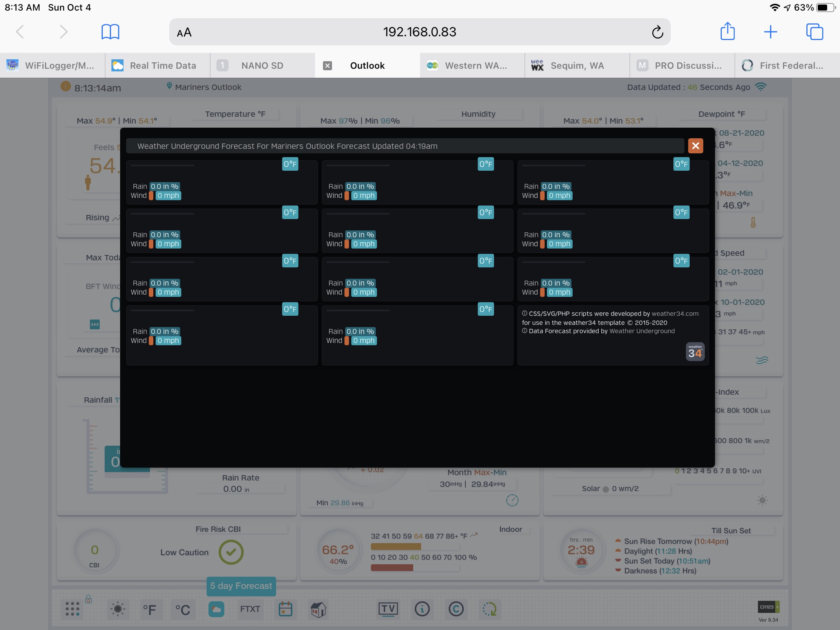Switch to the NANO SD tab
The width and height of the screenshot is (840, 630).
(262, 66)
